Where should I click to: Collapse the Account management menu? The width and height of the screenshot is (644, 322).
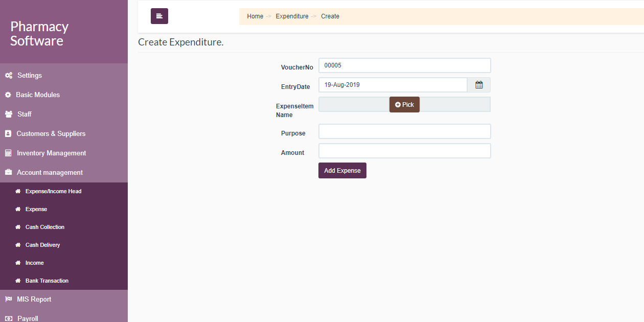point(64,172)
